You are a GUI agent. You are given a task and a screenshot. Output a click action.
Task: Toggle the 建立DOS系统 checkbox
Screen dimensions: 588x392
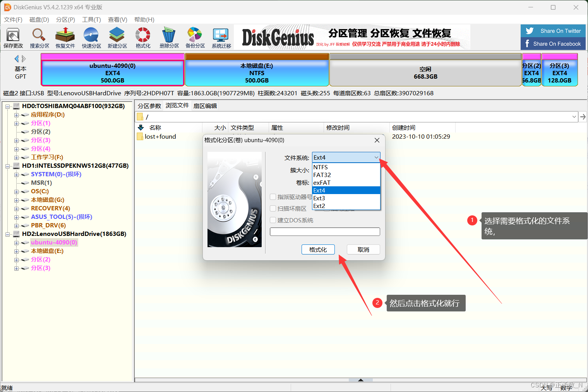click(273, 220)
